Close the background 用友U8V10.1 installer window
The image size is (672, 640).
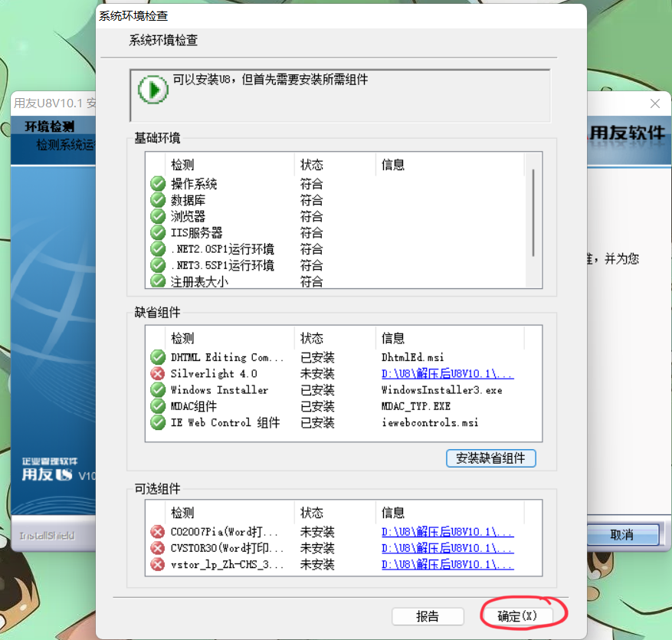click(655, 103)
